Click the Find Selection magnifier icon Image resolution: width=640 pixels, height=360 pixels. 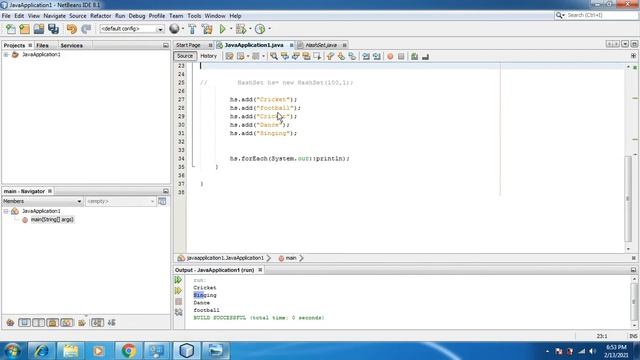point(274,56)
